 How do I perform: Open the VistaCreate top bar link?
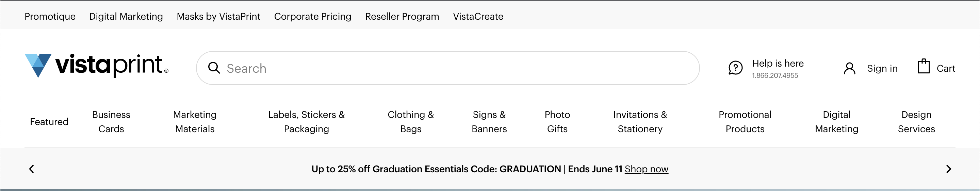[x=478, y=16]
